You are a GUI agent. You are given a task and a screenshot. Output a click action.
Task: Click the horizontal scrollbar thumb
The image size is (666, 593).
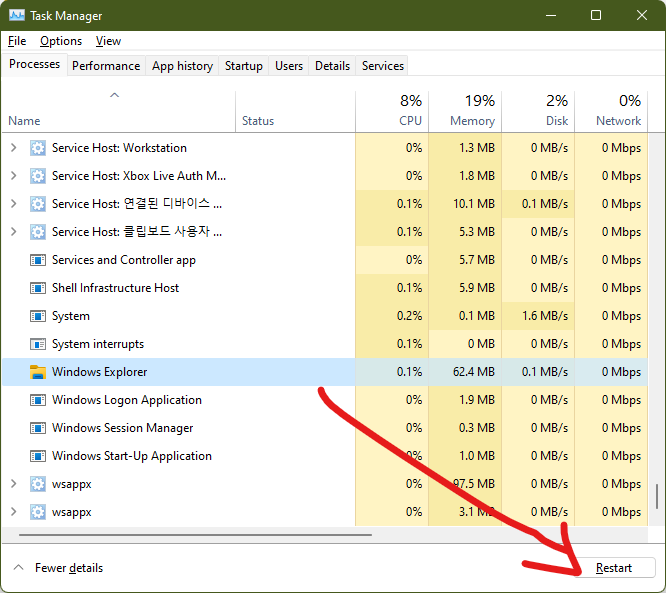coord(195,535)
